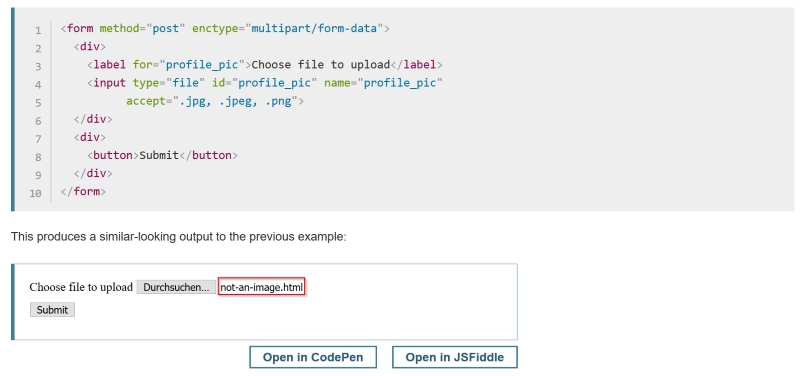Click the closing div tag on line 6

click(x=93, y=119)
